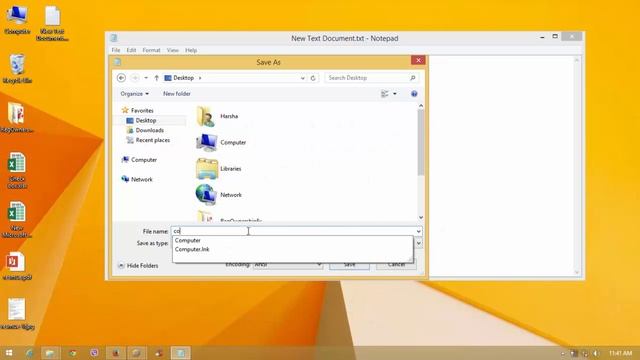Screen dimensions: 640x360
Task: Select the bottom text document desktop icon
Action: coord(17,314)
